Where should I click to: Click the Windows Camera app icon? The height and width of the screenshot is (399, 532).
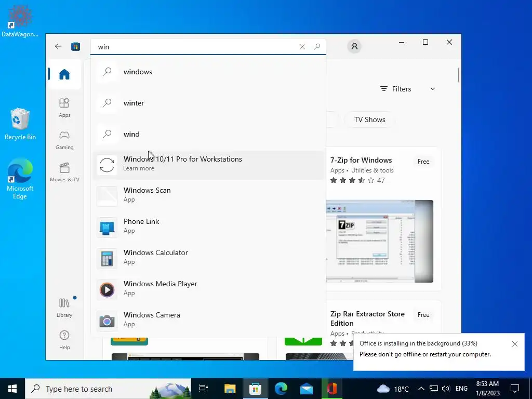coord(107,321)
